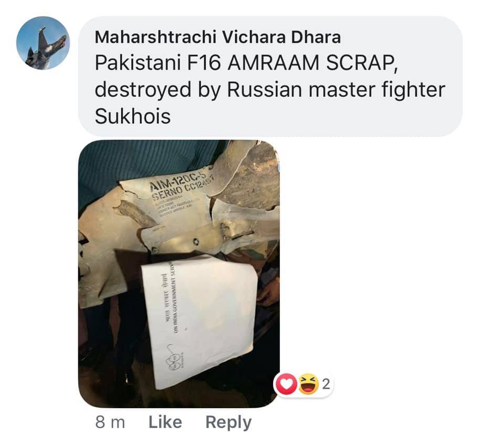Select the AMRAAM SCRAP text in the comment

[x=313, y=63]
